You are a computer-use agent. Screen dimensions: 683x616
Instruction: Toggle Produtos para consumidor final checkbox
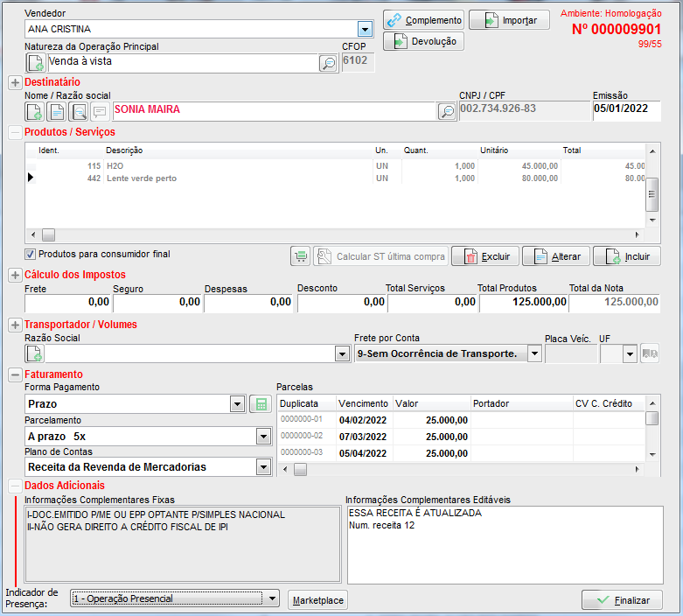click(x=31, y=255)
